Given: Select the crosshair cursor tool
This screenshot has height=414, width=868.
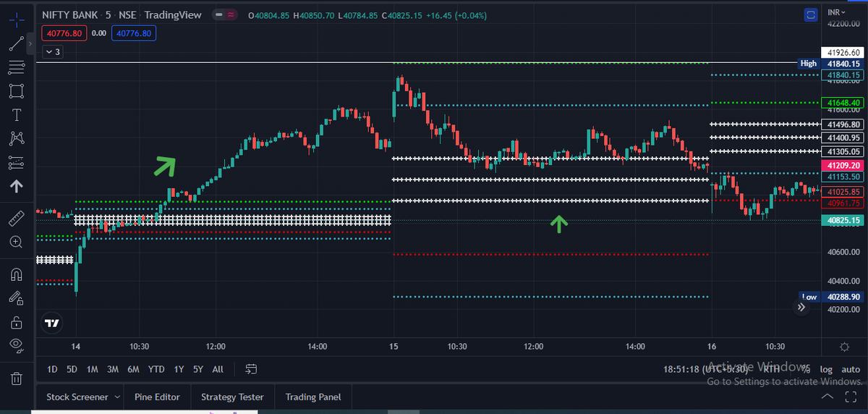Looking at the screenshot, I should click(16, 20).
